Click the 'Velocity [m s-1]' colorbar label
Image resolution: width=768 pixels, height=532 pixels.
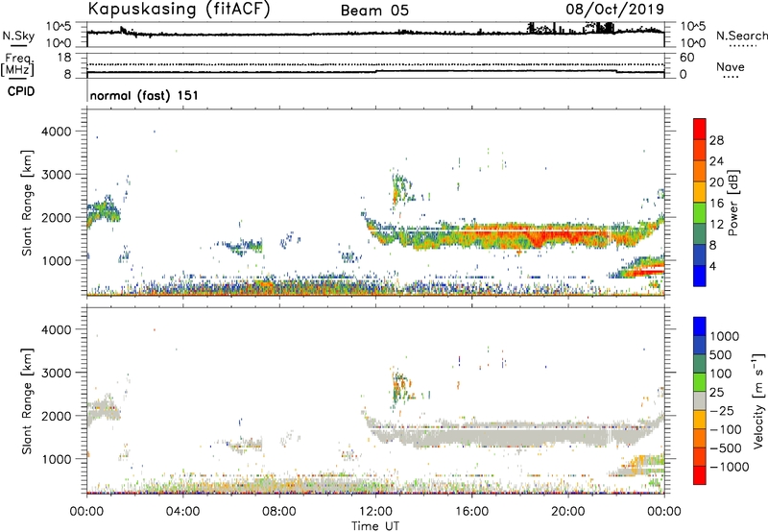(x=758, y=400)
